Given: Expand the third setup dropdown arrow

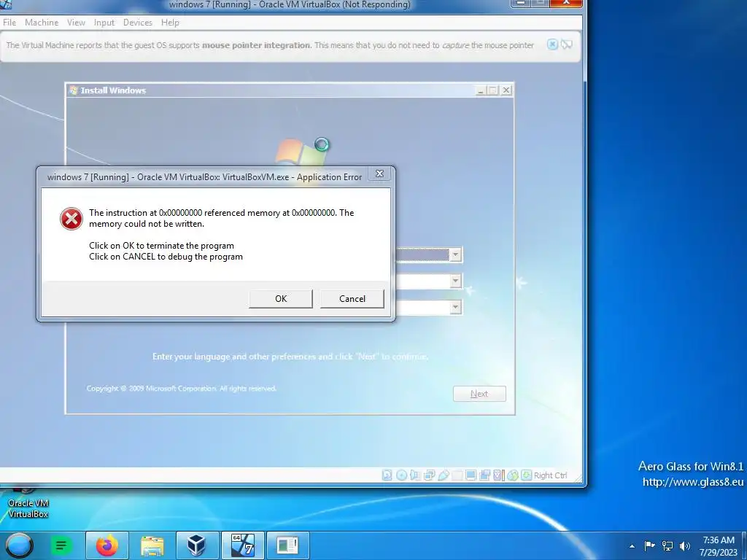Looking at the screenshot, I should (455, 307).
